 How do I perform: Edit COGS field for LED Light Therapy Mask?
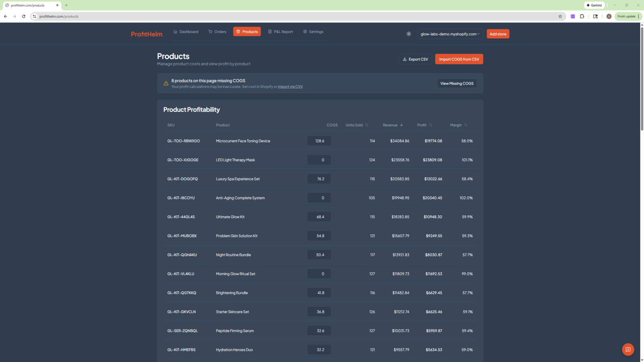tap(319, 160)
